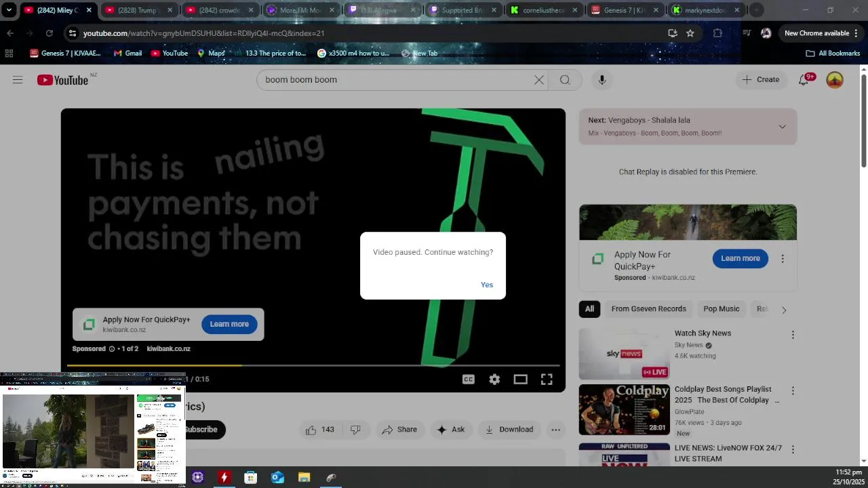
Task: Open the Watch Sky News live thumbnail
Action: click(624, 354)
